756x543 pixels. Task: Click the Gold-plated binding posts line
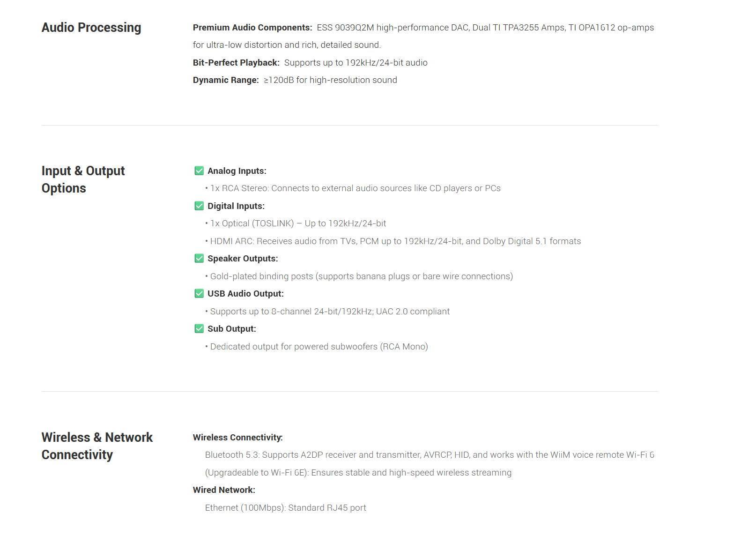pyautogui.click(x=361, y=276)
